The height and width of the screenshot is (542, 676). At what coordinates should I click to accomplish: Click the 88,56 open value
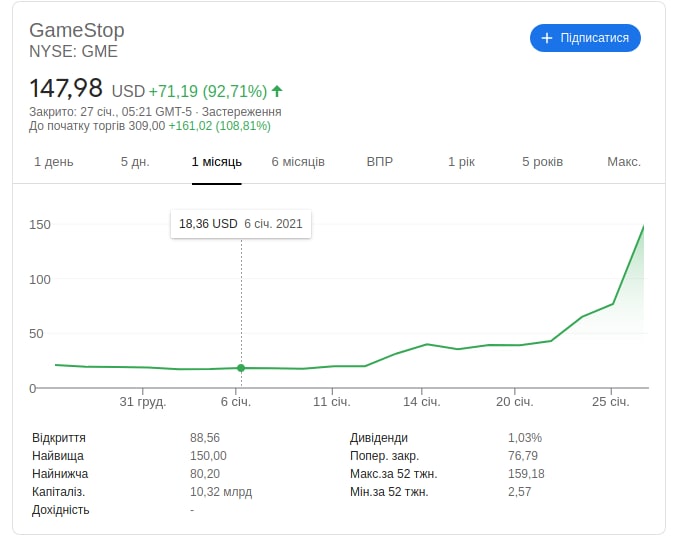point(205,438)
